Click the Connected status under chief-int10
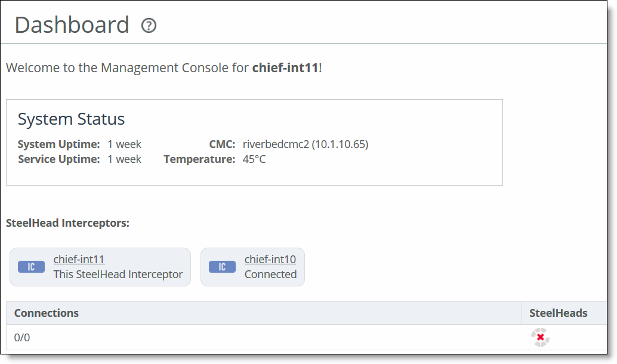617x364 pixels. pos(270,274)
